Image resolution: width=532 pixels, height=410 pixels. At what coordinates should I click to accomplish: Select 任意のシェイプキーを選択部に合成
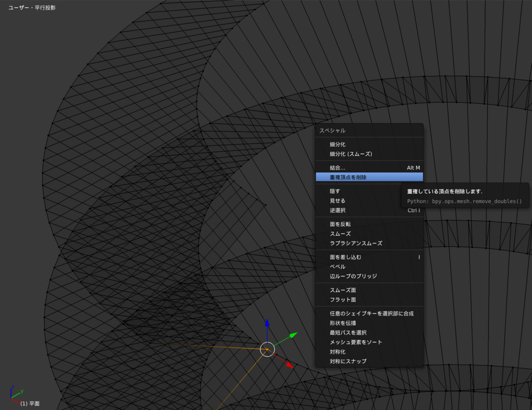369,313
